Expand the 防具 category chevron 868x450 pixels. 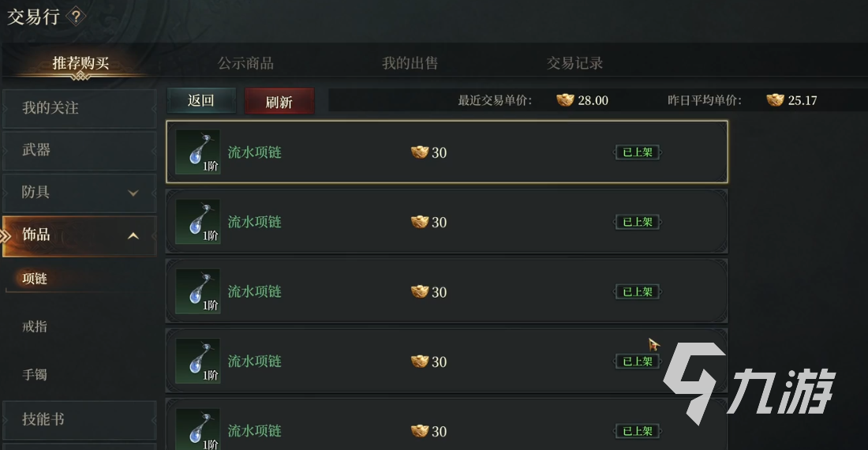[x=133, y=193]
